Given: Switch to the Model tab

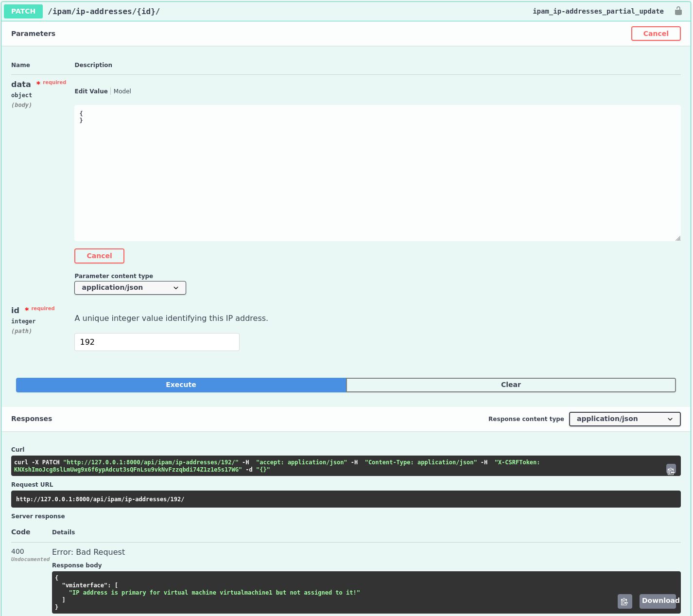Looking at the screenshot, I should [122, 91].
